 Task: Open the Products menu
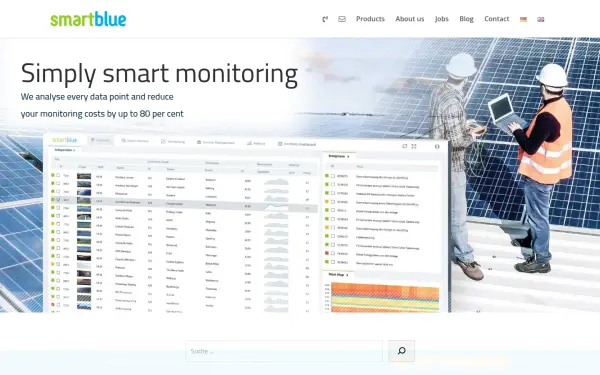(x=370, y=19)
